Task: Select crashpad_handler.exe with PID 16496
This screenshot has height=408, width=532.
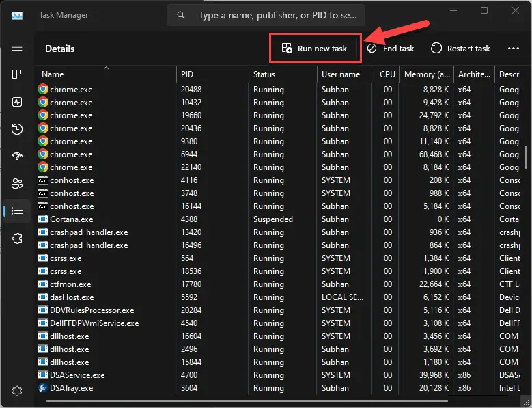Action: [x=277, y=245]
